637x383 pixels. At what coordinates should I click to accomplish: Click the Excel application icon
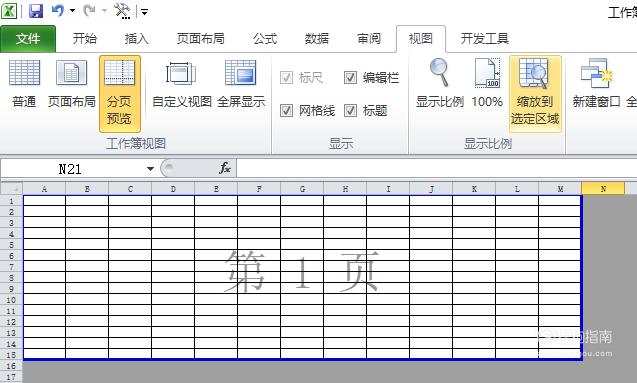(9, 11)
